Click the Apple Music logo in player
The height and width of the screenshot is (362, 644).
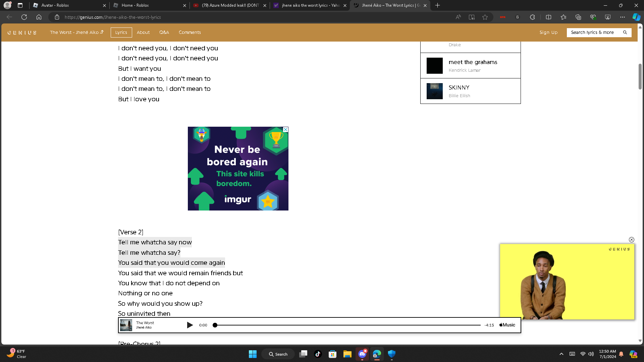[x=507, y=325]
